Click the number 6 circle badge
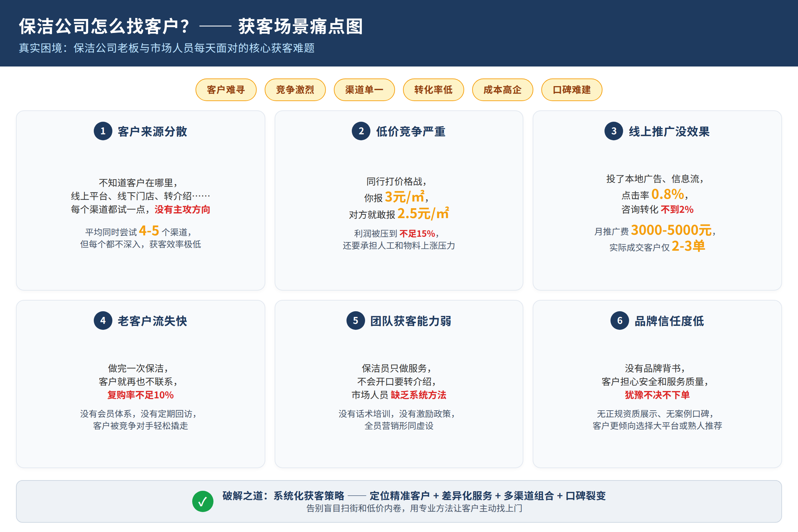 [620, 321]
